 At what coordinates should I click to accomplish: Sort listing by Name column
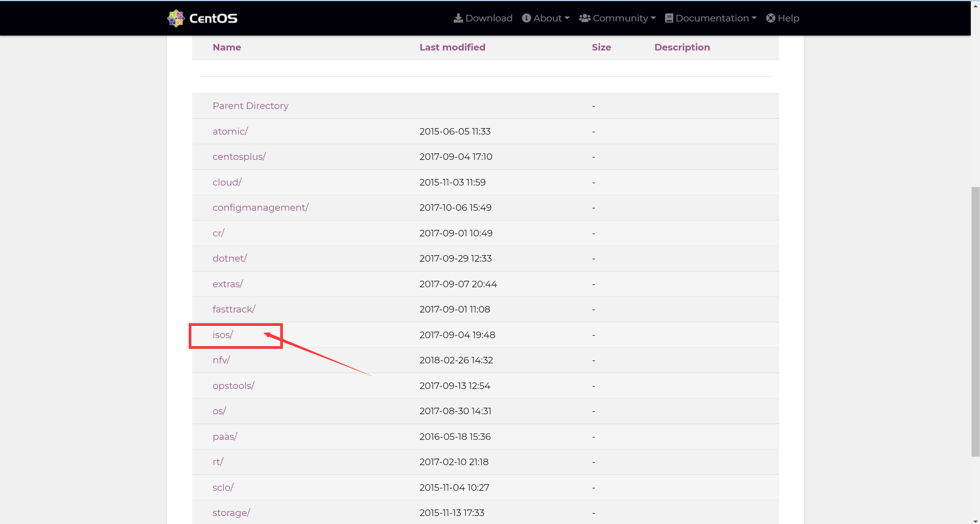tap(227, 47)
